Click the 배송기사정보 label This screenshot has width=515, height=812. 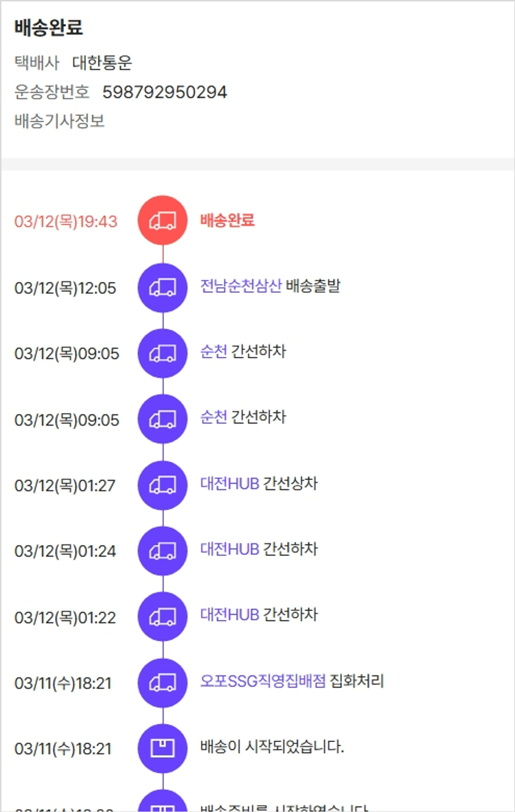[x=60, y=121]
